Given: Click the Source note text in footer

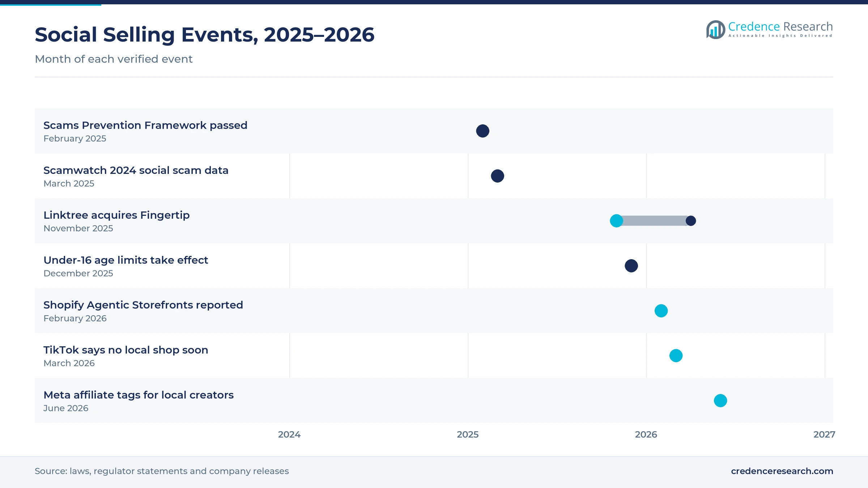Looking at the screenshot, I should [x=162, y=471].
